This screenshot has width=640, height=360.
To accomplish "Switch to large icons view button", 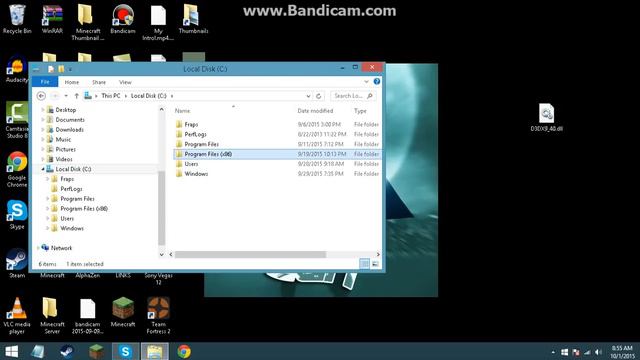I will coord(375,264).
